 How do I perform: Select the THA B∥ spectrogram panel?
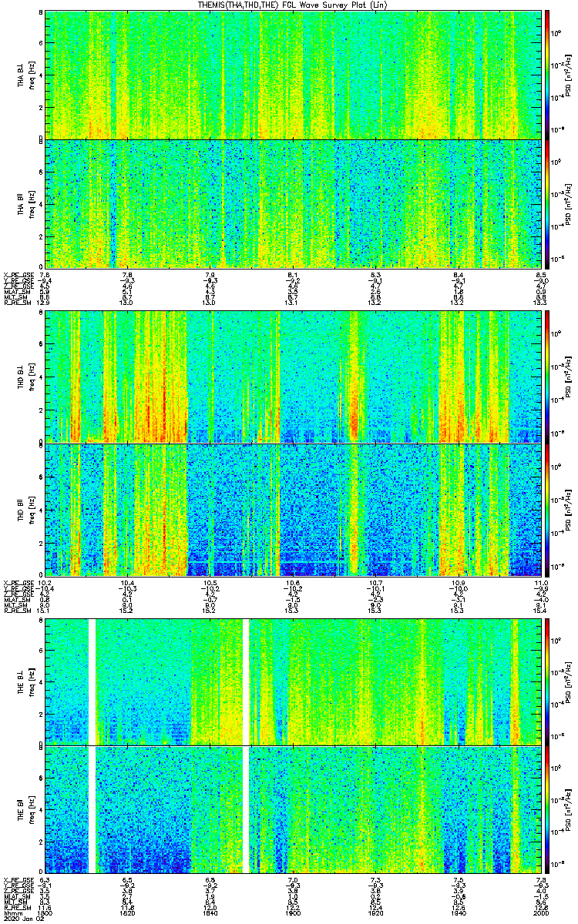(294, 203)
